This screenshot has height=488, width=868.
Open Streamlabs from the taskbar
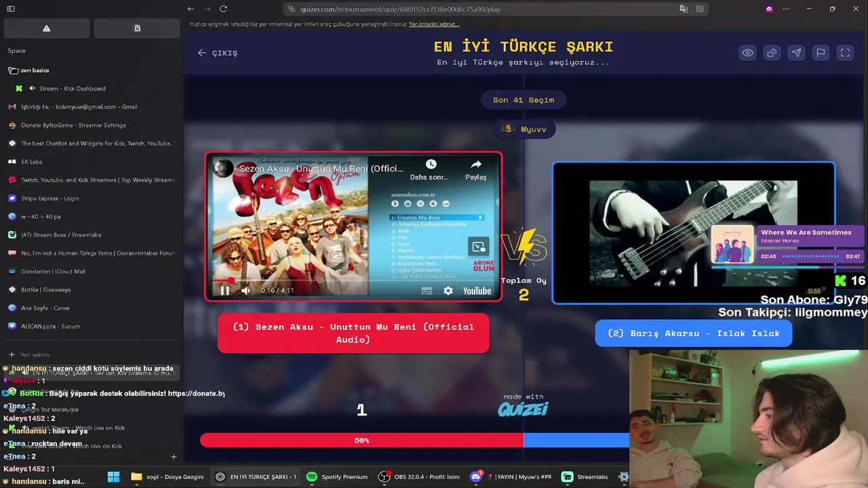coord(585,476)
